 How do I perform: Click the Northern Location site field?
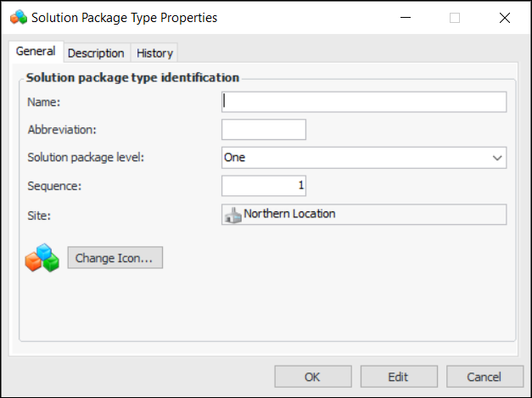[x=363, y=214]
